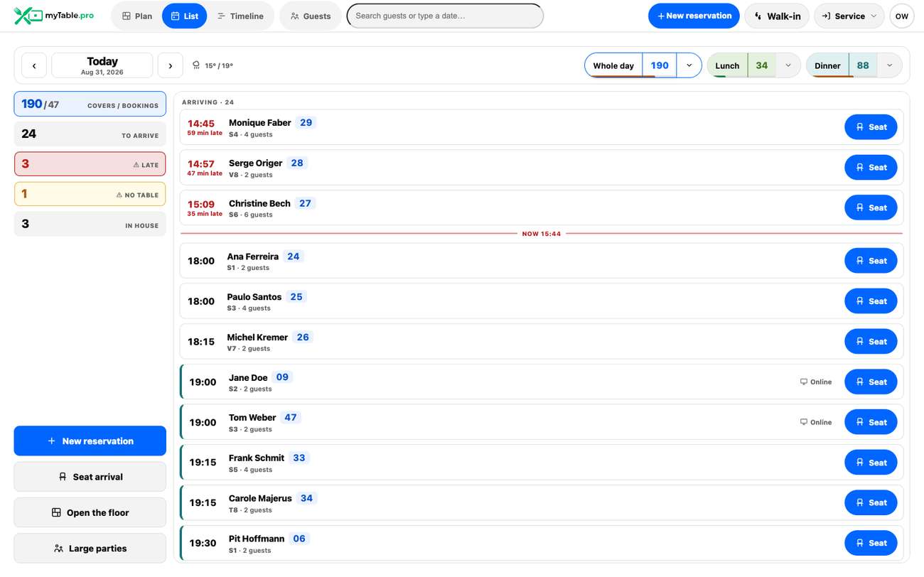The image size is (924, 577).
Task: Go to previous day arrow
Action: click(x=34, y=65)
